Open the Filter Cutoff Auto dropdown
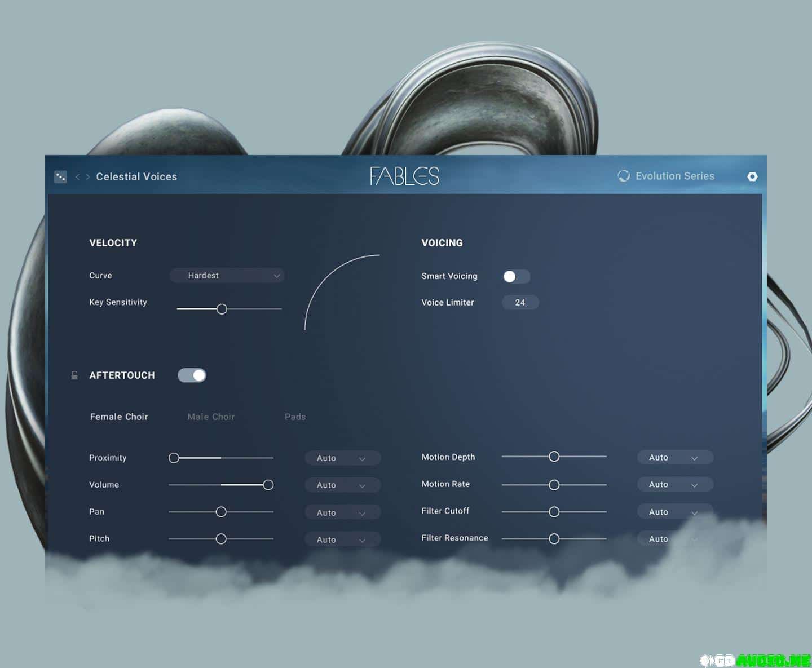Screen dimensions: 812x668 [675, 512]
